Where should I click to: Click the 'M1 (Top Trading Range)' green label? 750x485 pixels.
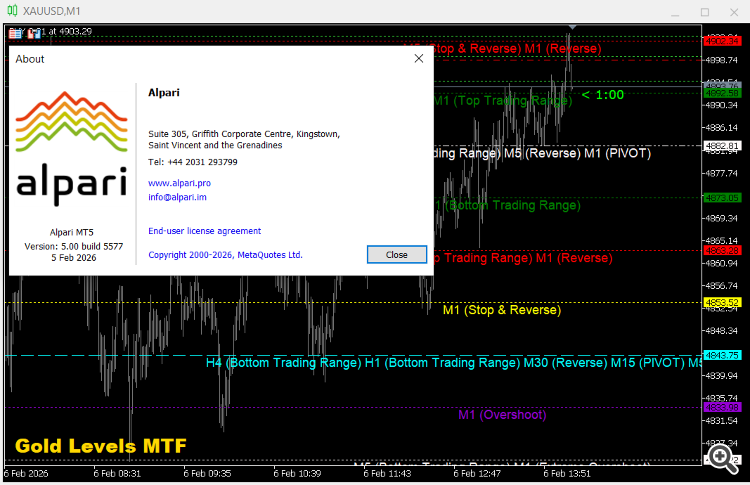[x=503, y=100]
